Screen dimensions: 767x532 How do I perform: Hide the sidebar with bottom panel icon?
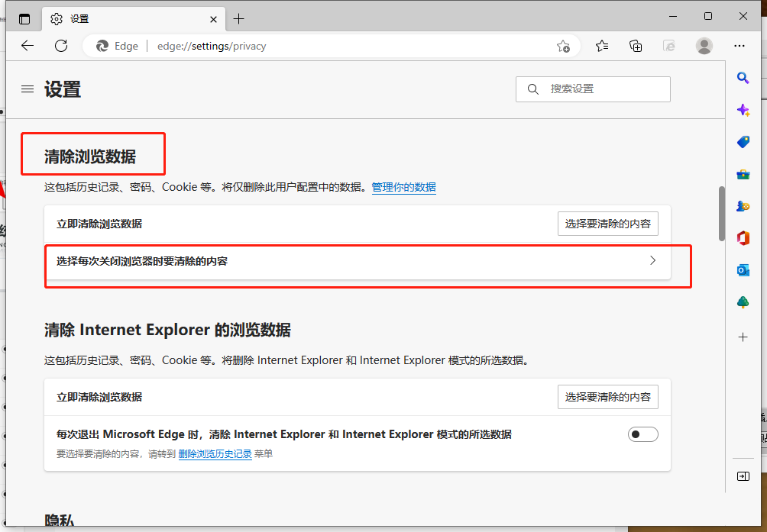point(743,476)
